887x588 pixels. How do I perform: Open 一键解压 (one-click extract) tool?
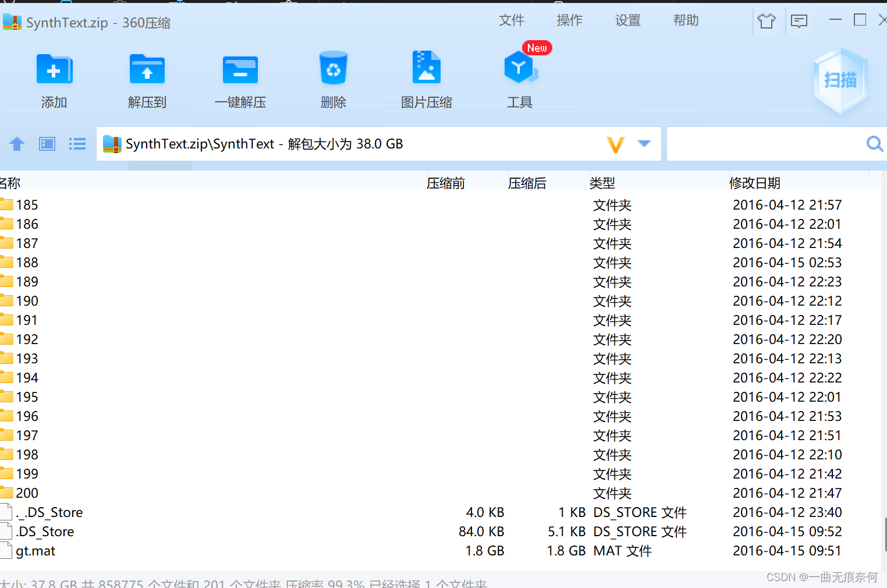(x=240, y=79)
